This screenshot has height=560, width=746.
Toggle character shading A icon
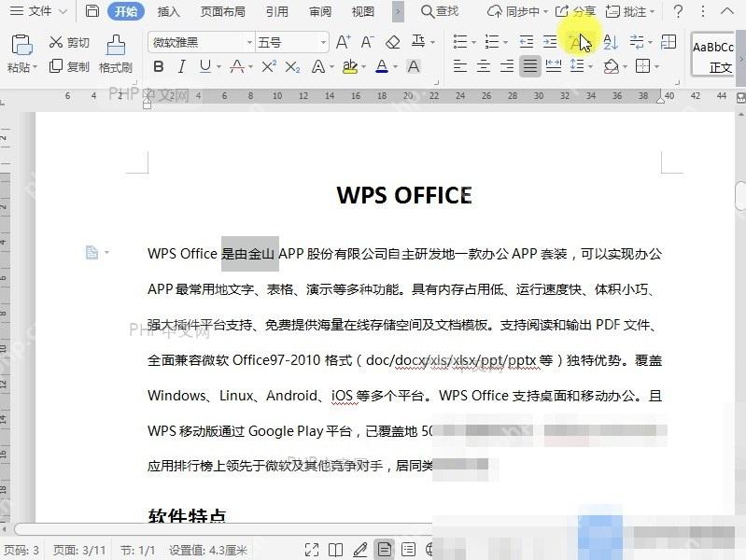pos(414,66)
